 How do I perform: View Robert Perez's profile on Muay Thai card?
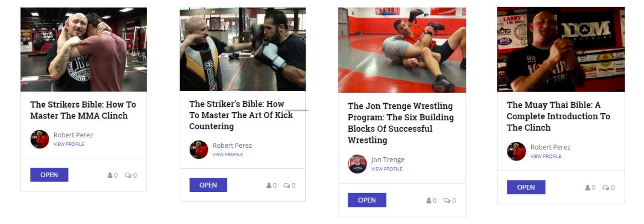click(546, 156)
